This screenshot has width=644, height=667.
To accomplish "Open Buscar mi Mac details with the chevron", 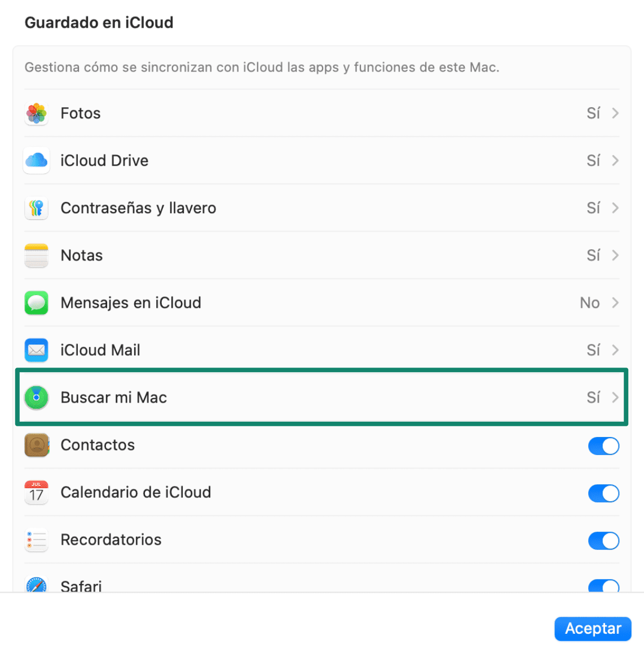I will 615,397.
